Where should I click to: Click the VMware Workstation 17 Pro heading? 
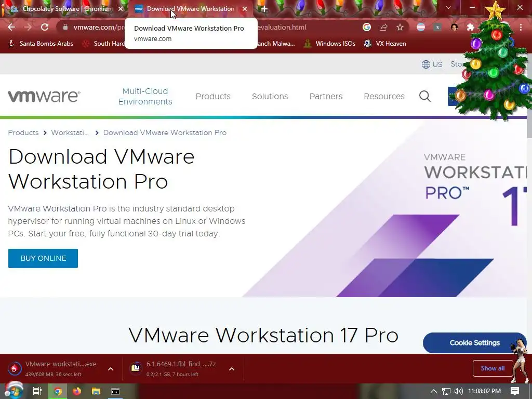coord(263,335)
